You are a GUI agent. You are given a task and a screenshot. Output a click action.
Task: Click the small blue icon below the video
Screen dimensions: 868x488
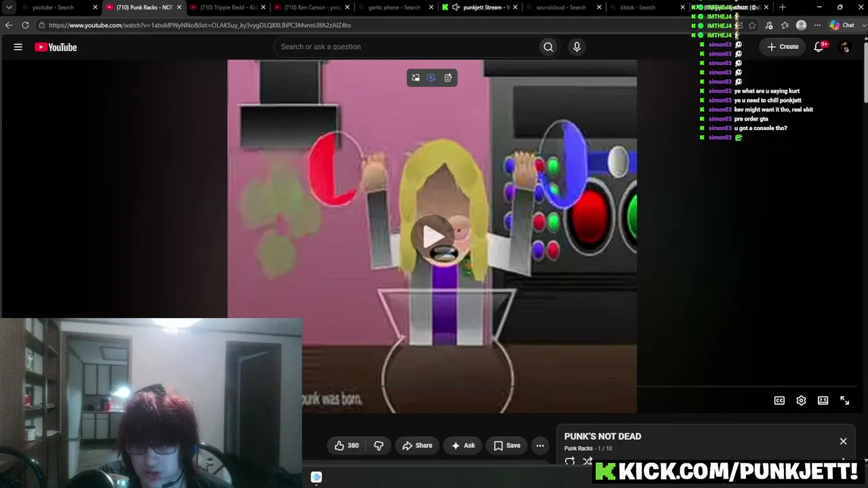pyautogui.click(x=316, y=477)
